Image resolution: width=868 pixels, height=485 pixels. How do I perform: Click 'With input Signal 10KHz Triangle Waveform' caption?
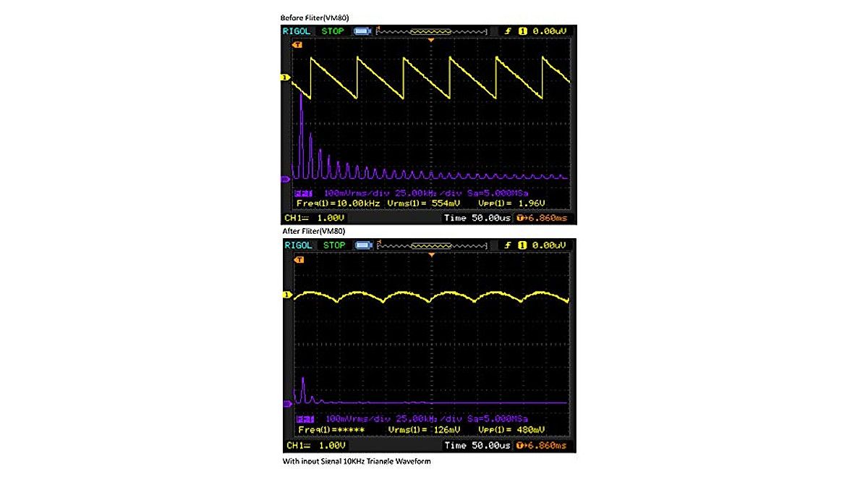[356, 461]
